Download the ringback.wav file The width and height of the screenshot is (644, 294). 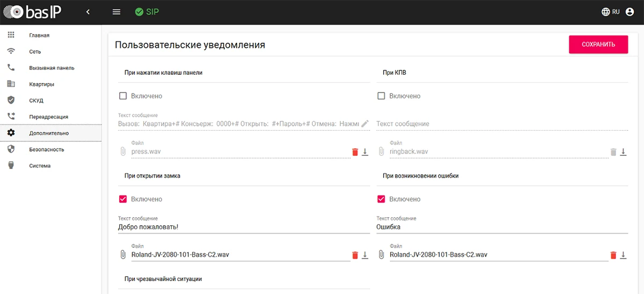tap(623, 152)
